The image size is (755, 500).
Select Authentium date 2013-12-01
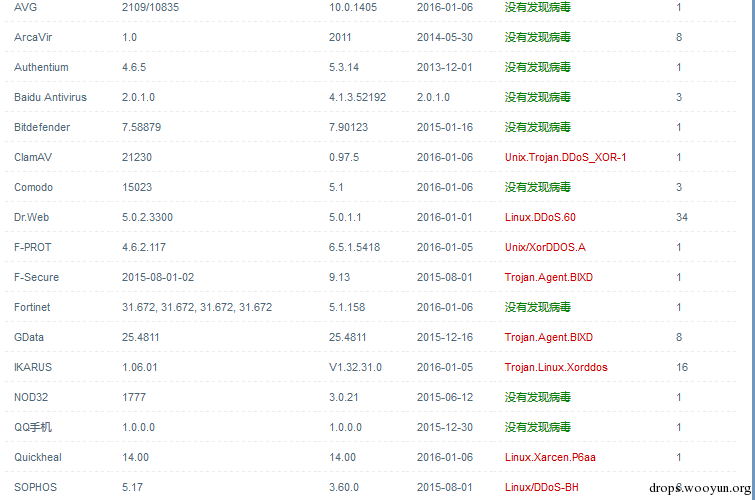445,67
